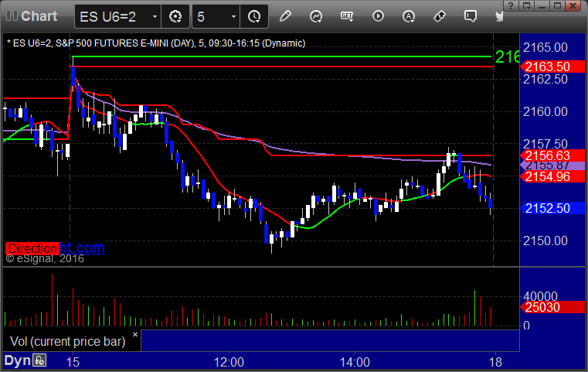Close the Vol study tab with x
Screen dimensions: 588x372
pos(135,334)
